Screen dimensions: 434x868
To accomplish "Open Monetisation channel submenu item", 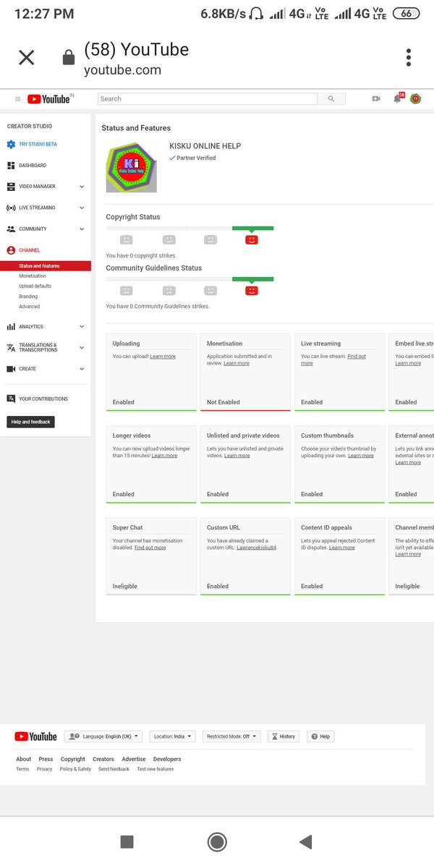I will point(33,276).
